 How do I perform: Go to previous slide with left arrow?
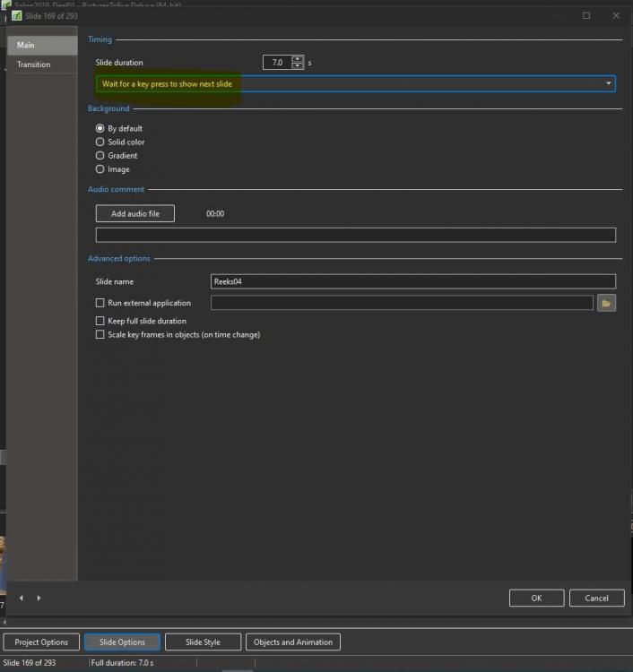coord(21,598)
